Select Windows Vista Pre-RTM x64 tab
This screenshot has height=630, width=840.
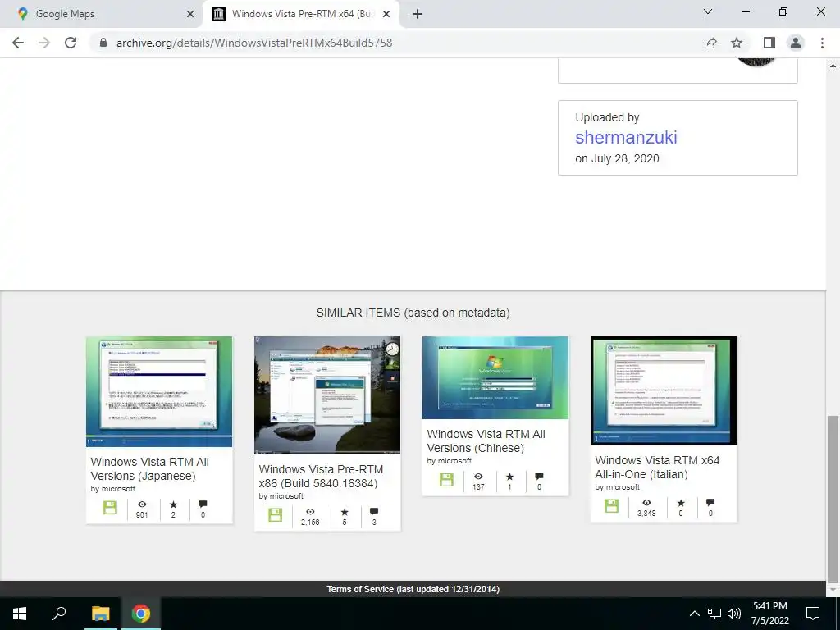302,14
